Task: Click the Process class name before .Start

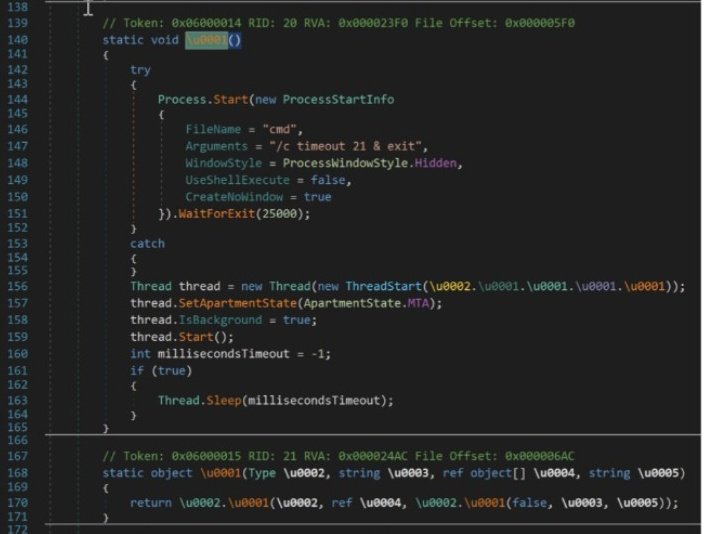Action: 184,99
